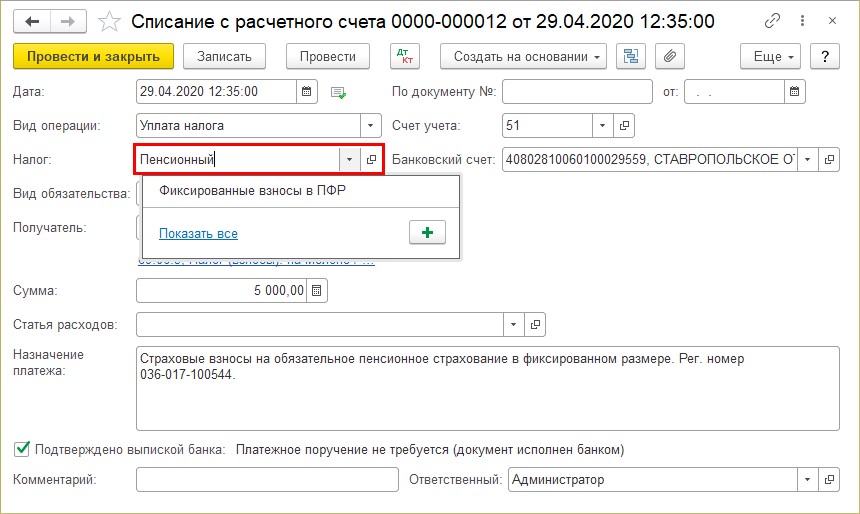Image resolution: width=860 pixels, height=514 pixels.
Task: Expand the Банковский счет dropdown arrow
Action: click(807, 160)
